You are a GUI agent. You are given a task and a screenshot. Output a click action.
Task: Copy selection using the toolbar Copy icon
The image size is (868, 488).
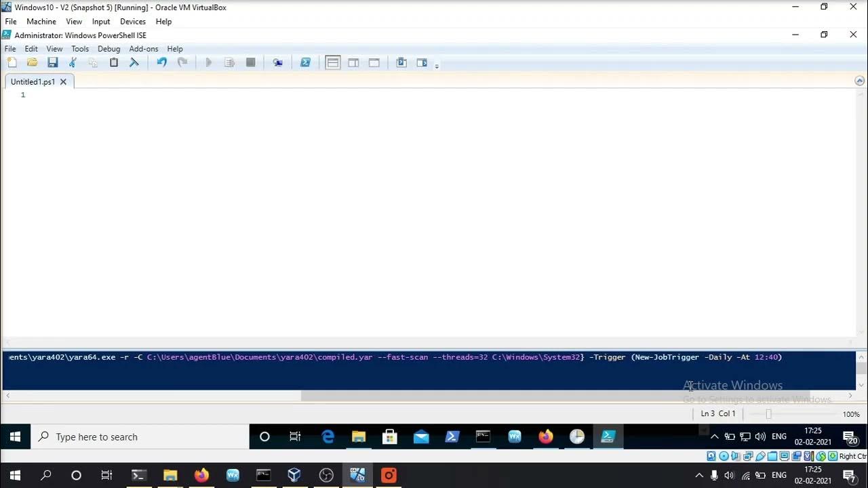(x=93, y=62)
